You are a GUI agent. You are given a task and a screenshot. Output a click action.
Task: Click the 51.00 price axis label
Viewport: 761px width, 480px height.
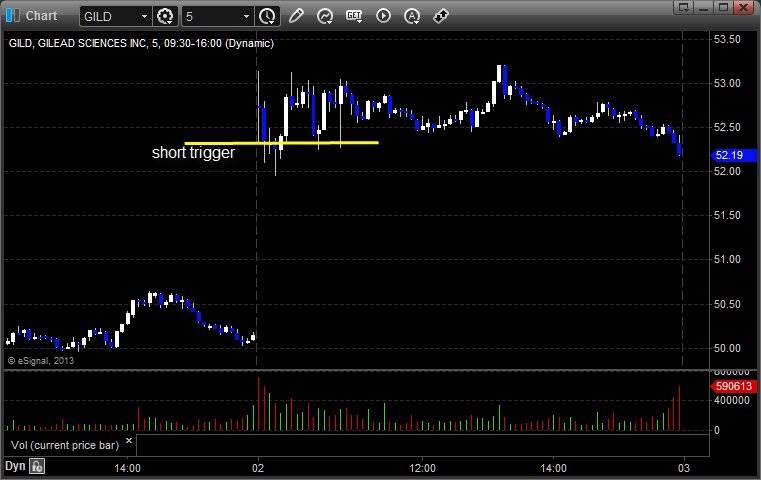point(727,259)
